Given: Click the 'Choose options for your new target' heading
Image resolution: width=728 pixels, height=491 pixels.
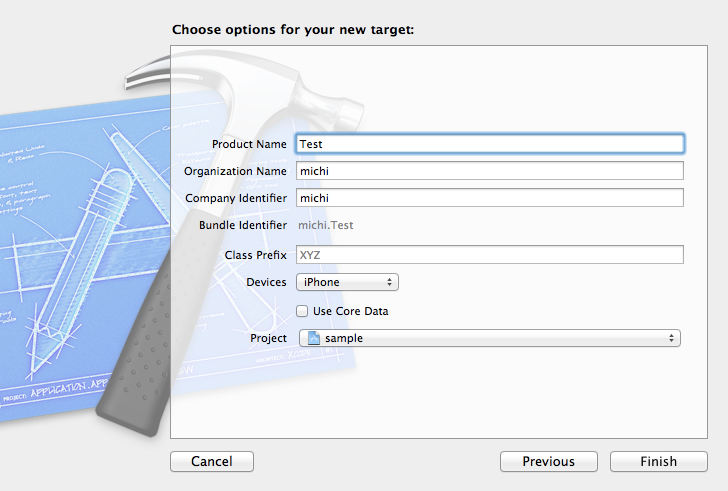Looking at the screenshot, I should 293,30.
